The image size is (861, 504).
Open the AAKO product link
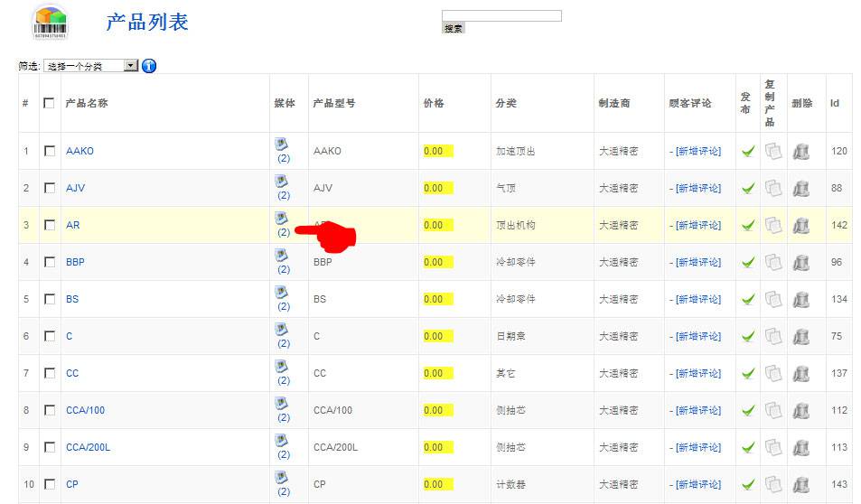coord(80,151)
